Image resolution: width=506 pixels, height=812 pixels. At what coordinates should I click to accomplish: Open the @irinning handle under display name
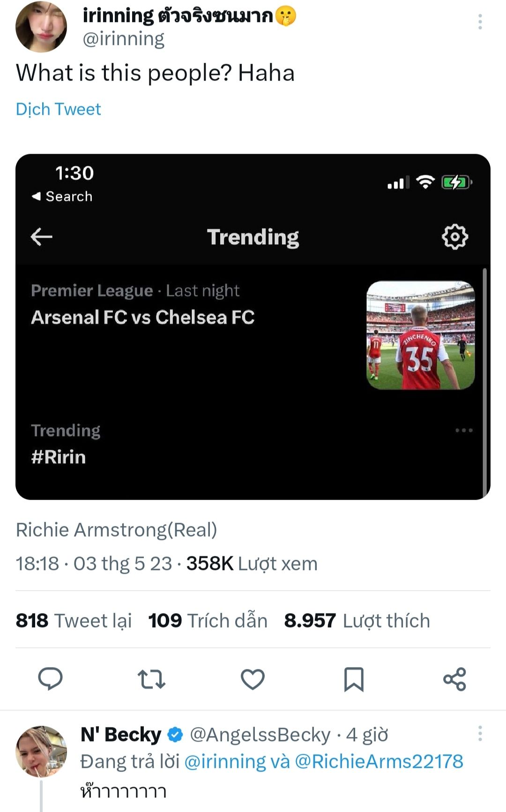coord(124,39)
